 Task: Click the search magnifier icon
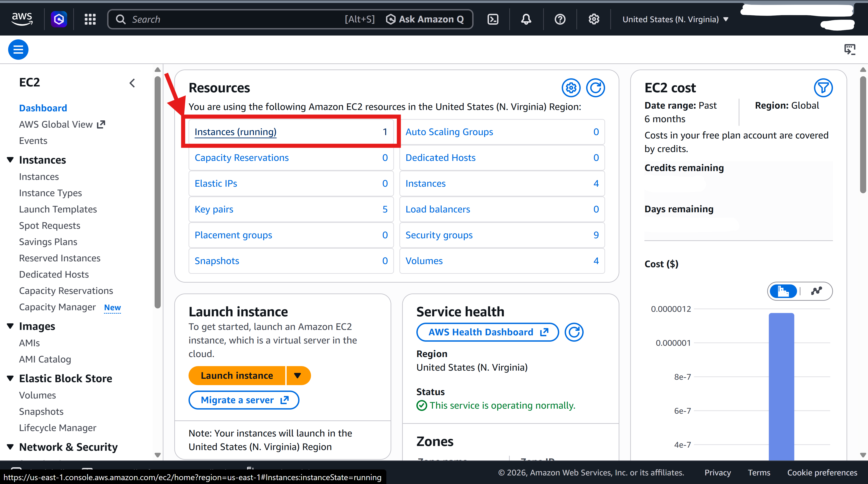click(x=121, y=19)
